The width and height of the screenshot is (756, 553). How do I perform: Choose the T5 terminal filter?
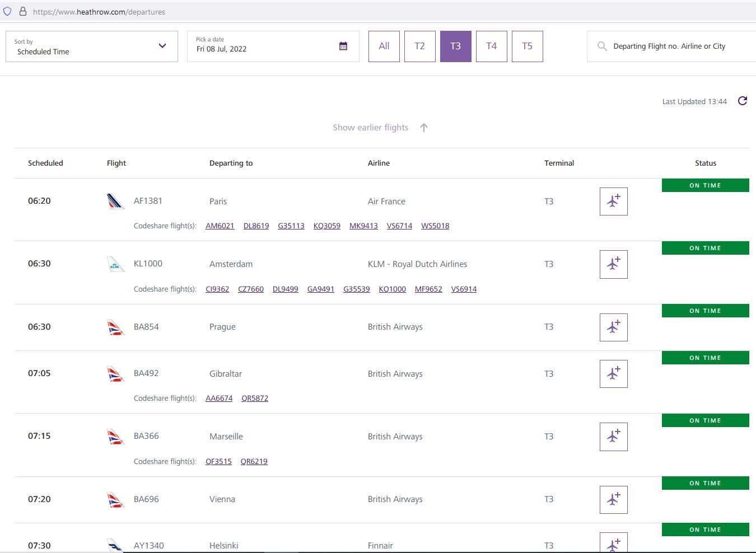528,46
